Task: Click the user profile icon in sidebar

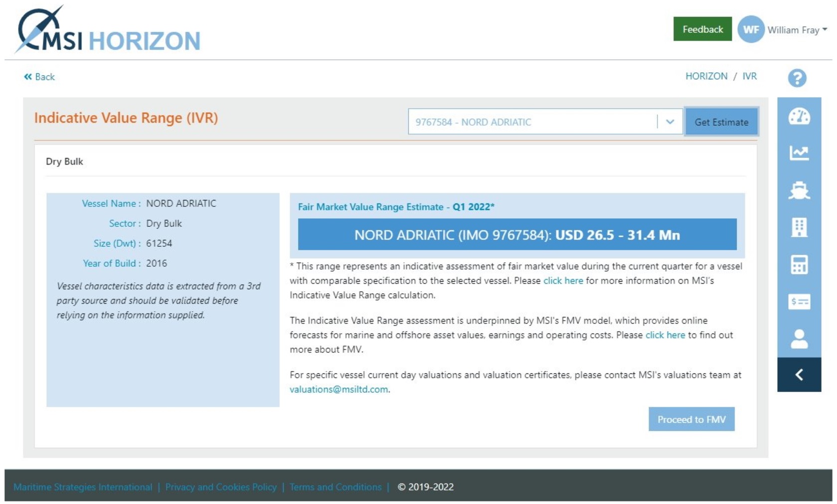Action: click(799, 339)
